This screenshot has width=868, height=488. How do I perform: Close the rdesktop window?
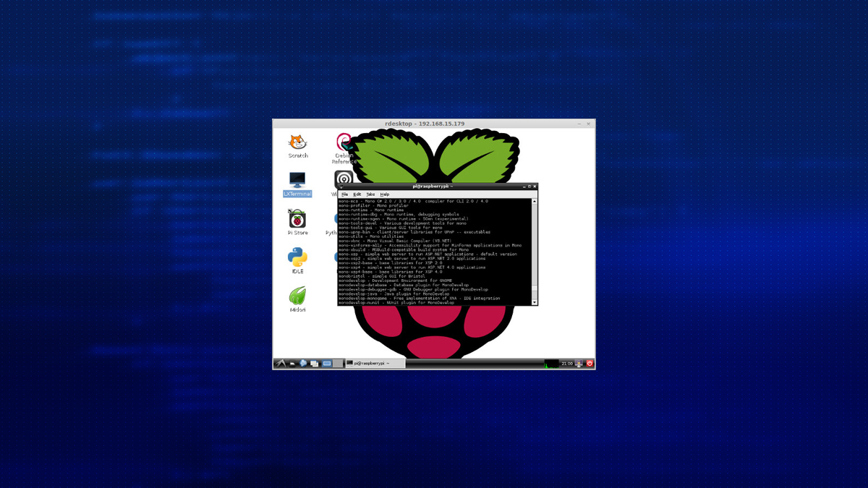pos(589,124)
